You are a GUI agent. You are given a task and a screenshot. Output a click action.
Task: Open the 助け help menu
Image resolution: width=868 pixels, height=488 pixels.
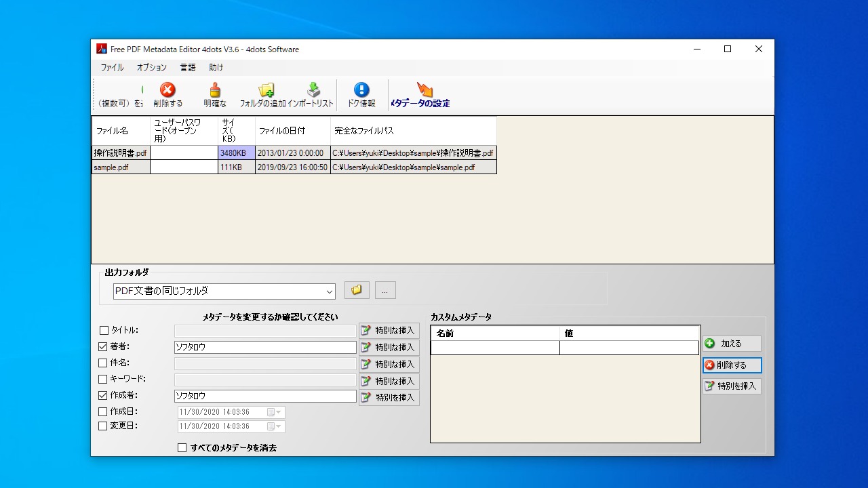coord(216,68)
